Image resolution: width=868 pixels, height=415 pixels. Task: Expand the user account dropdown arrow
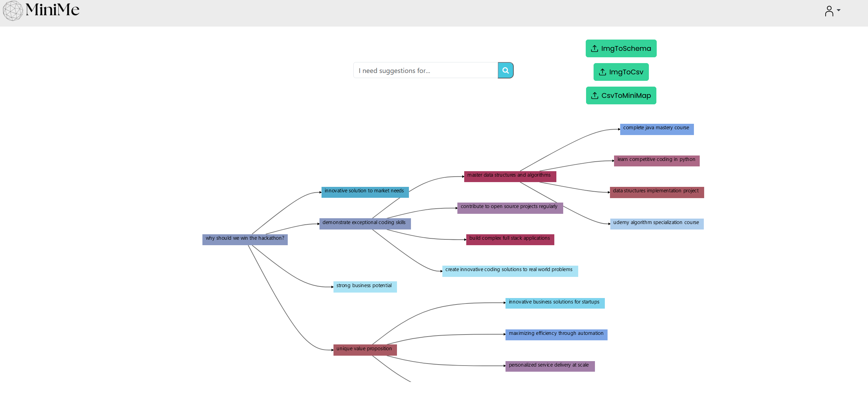click(x=839, y=10)
